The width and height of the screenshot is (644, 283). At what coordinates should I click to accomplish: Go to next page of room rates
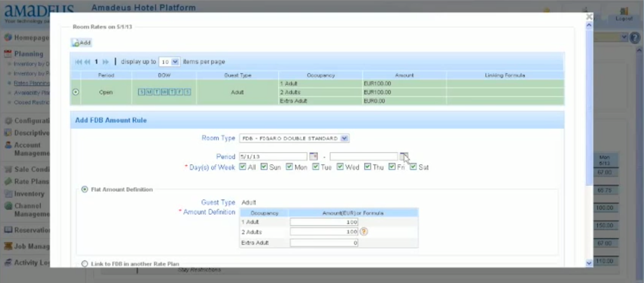[105, 62]
